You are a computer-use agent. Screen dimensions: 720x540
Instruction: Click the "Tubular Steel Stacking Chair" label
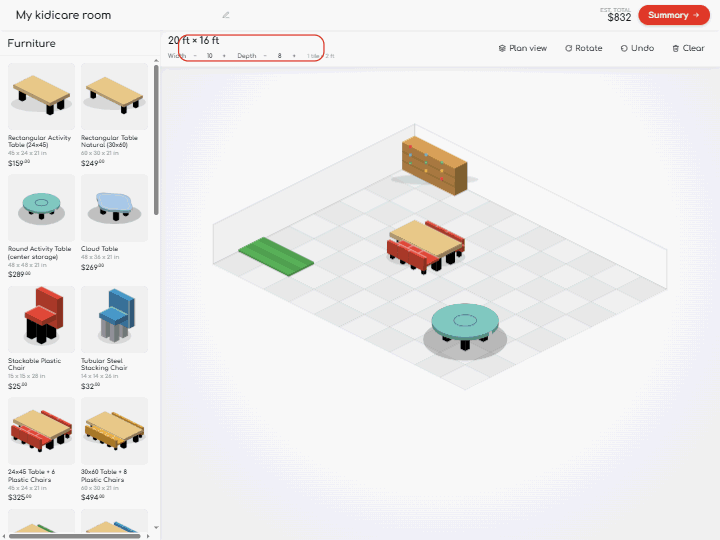coord(104,364)
